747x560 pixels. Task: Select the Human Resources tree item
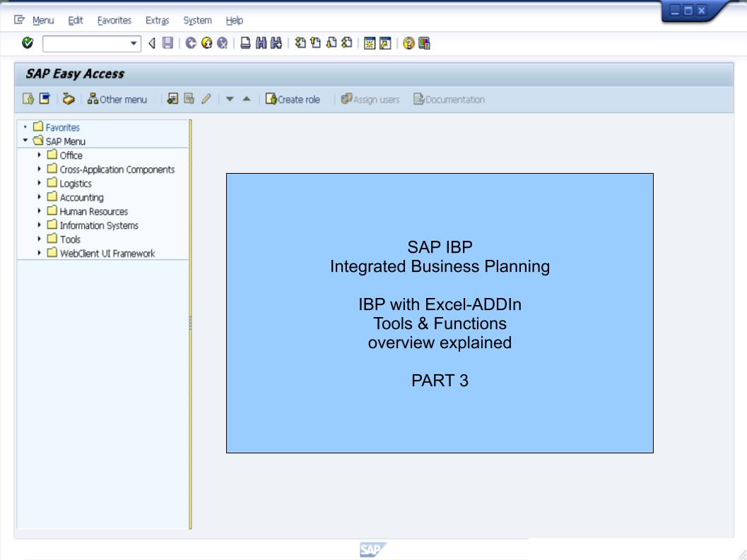(x=94, y=211)
